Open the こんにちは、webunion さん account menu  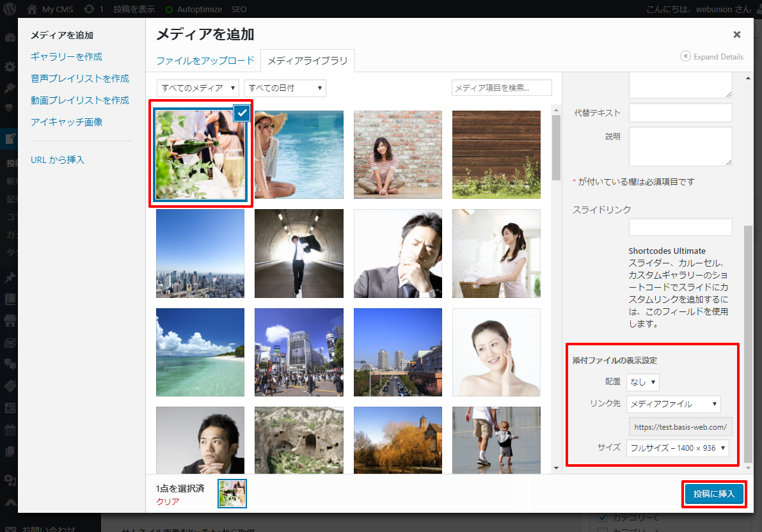point(698,9)
